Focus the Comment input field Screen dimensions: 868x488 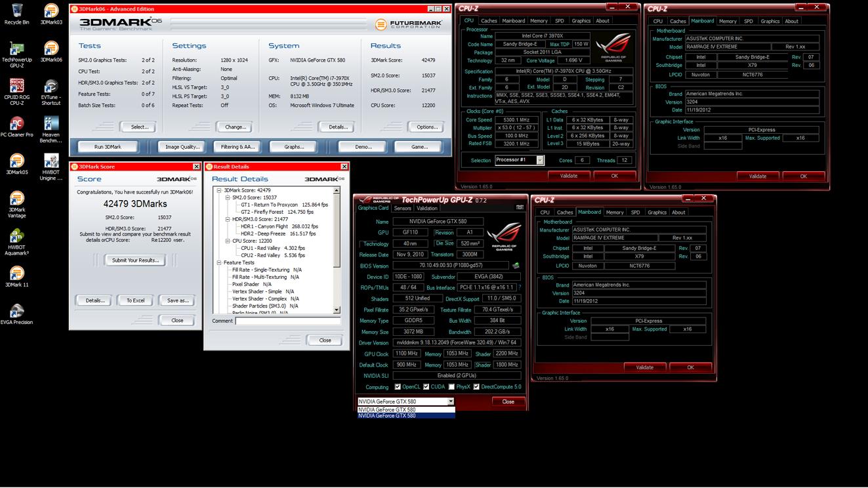pos(288,321)
